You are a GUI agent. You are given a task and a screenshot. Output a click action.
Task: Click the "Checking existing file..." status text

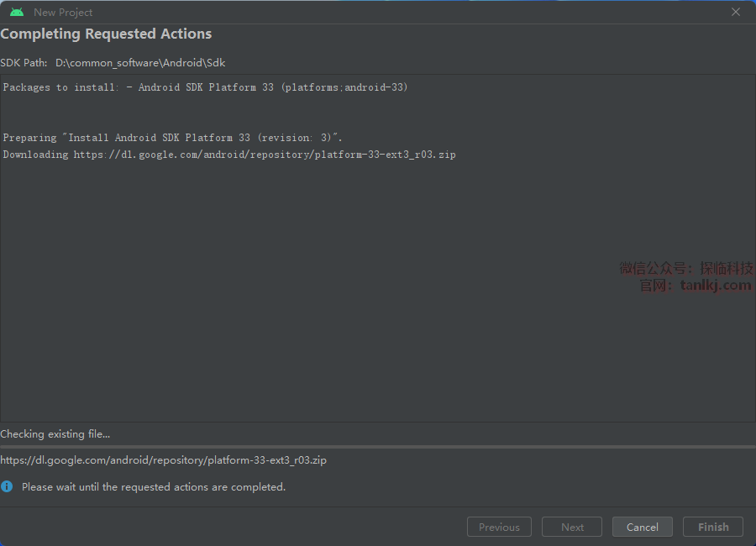point(55,434)
